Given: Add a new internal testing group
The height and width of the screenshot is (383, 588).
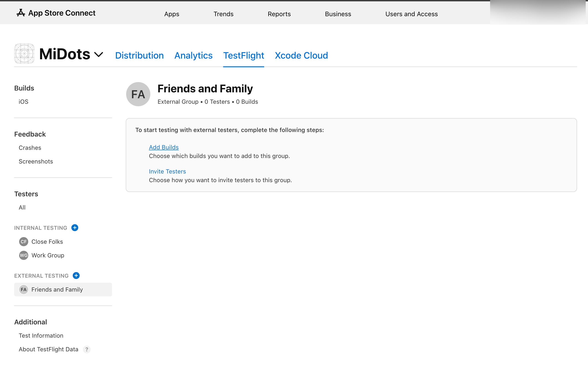Looking at the screenshot, I should click(75, 228).
